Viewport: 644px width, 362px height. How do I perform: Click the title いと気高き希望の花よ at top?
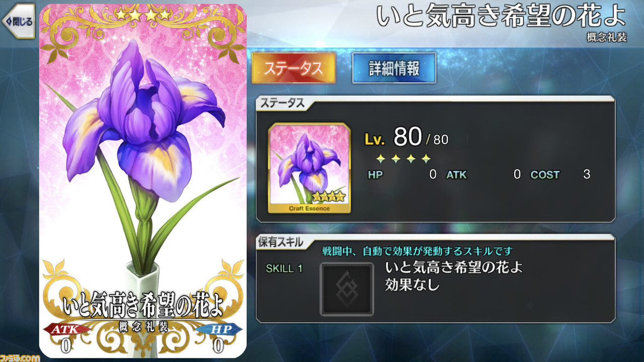[501, 17]
